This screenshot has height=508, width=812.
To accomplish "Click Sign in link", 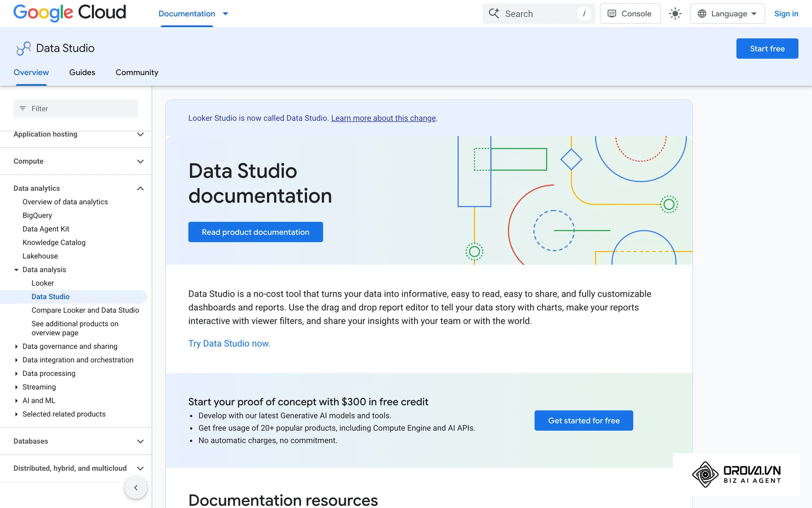I will click(786, 14).
